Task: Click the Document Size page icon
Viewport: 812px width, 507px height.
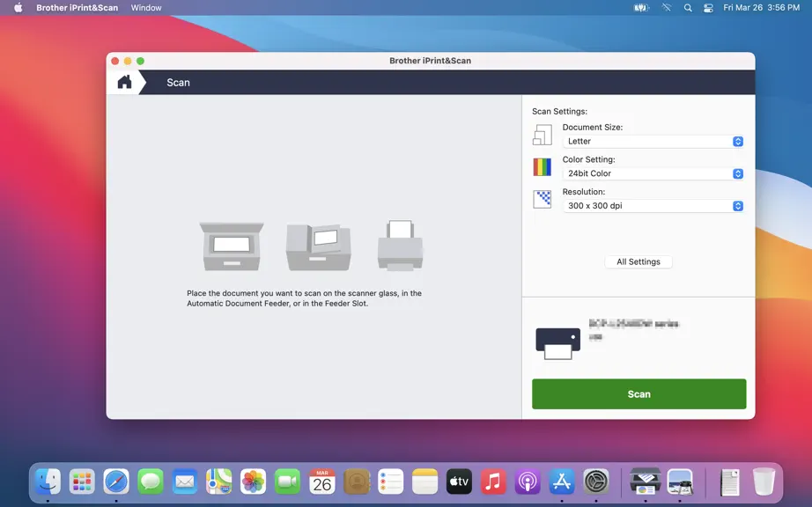Action: pos(543,135)
